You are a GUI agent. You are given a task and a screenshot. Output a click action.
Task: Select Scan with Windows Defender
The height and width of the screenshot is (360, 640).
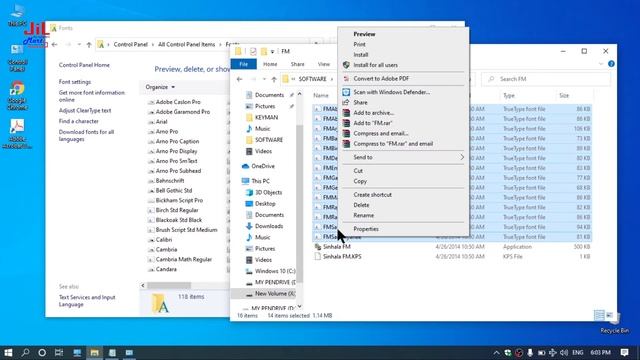pos(391,92)
